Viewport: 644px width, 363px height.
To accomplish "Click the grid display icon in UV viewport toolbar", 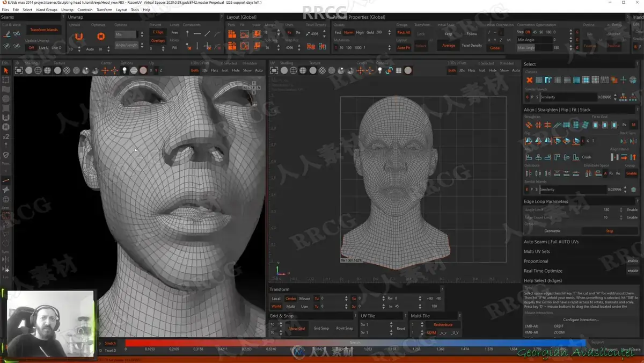I will click(399, 70).
